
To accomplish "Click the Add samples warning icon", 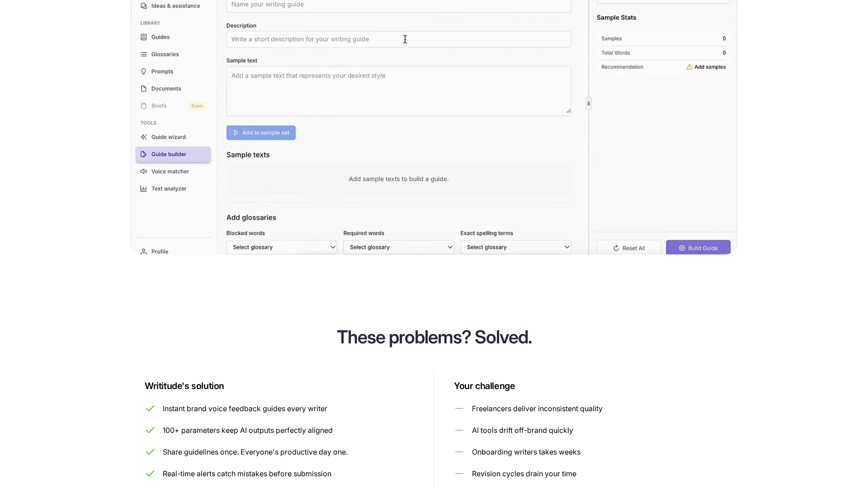I will pyautogui.click(x=689, y=67).
